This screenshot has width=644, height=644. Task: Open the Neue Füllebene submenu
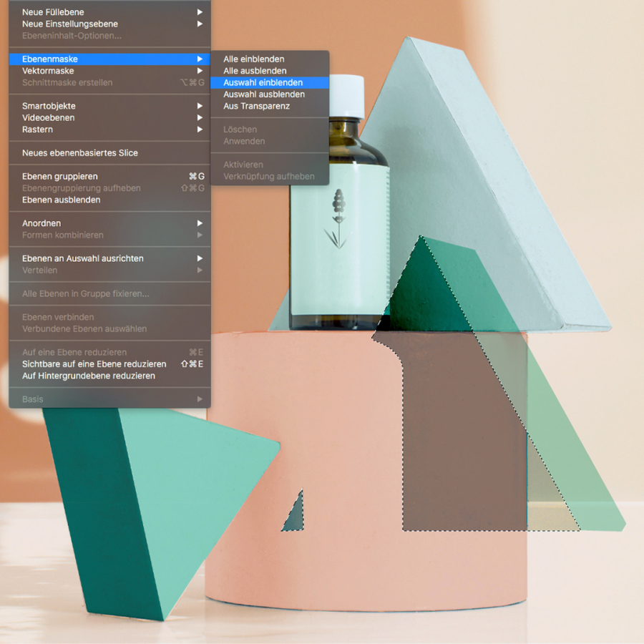(53, 12)
